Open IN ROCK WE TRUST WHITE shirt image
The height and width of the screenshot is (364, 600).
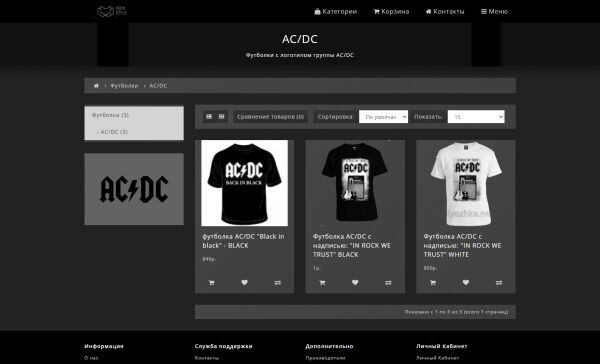466,183
